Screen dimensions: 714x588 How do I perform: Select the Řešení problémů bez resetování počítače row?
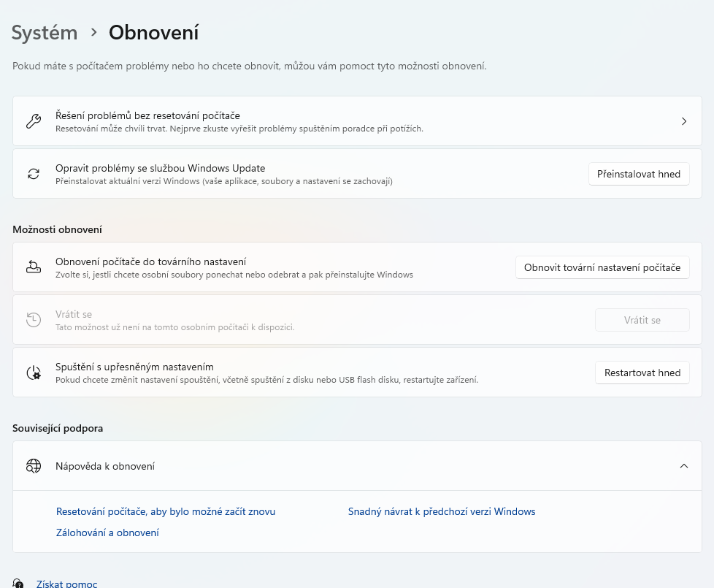[357, 121]
